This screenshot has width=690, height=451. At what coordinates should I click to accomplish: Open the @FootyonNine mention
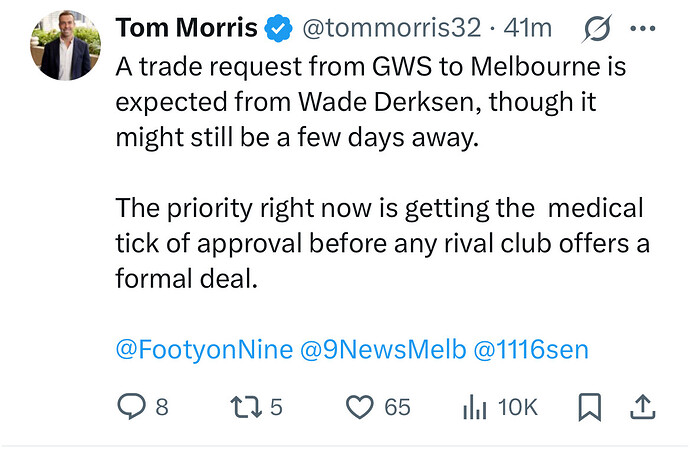205,349
